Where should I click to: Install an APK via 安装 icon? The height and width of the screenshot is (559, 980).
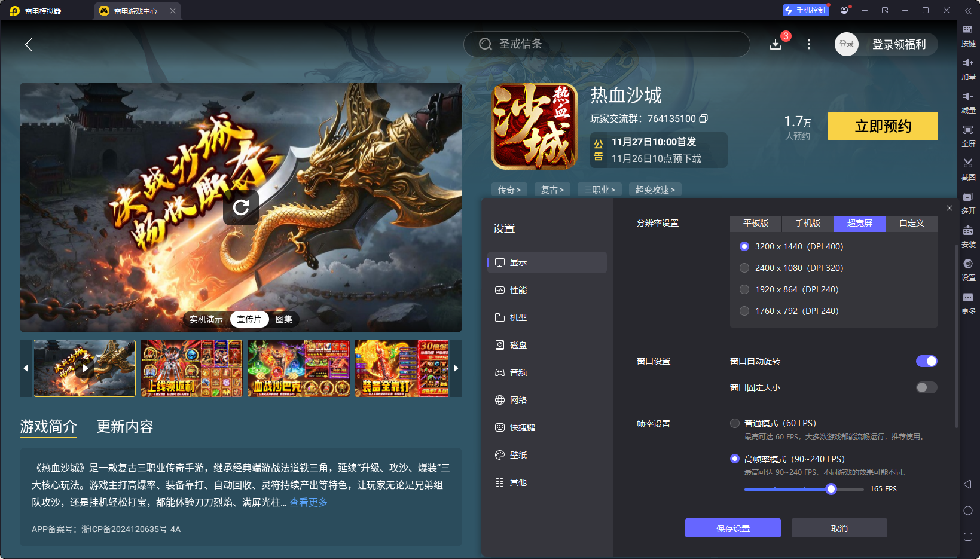coord(969,236)
